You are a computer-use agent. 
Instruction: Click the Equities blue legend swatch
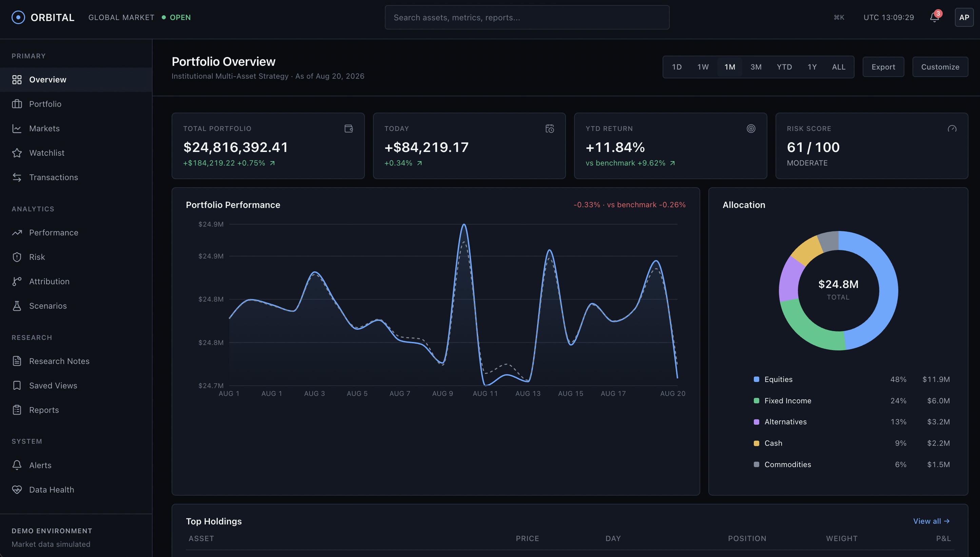756,380
